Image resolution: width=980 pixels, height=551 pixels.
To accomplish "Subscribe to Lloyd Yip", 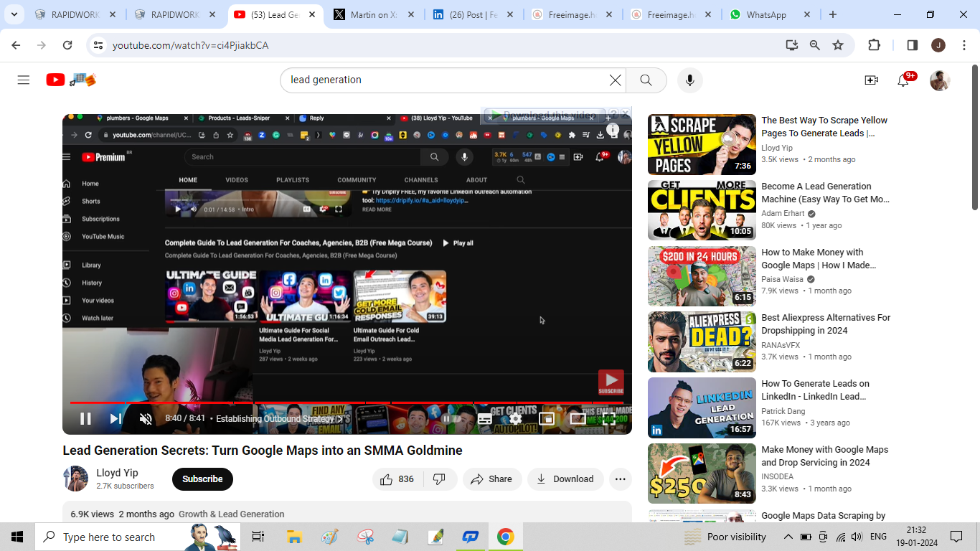I will pos(202,479).
